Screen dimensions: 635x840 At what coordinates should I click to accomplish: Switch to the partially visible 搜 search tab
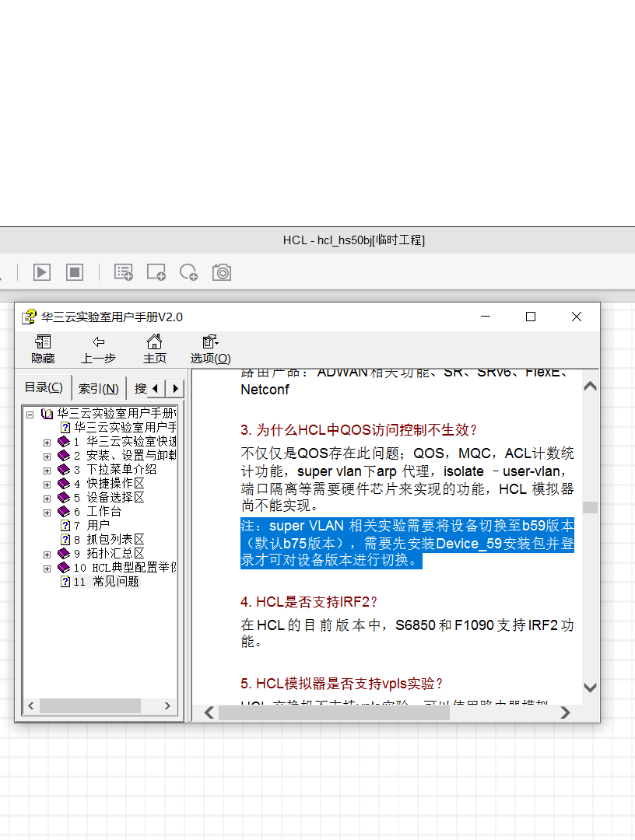click(139, 388)
